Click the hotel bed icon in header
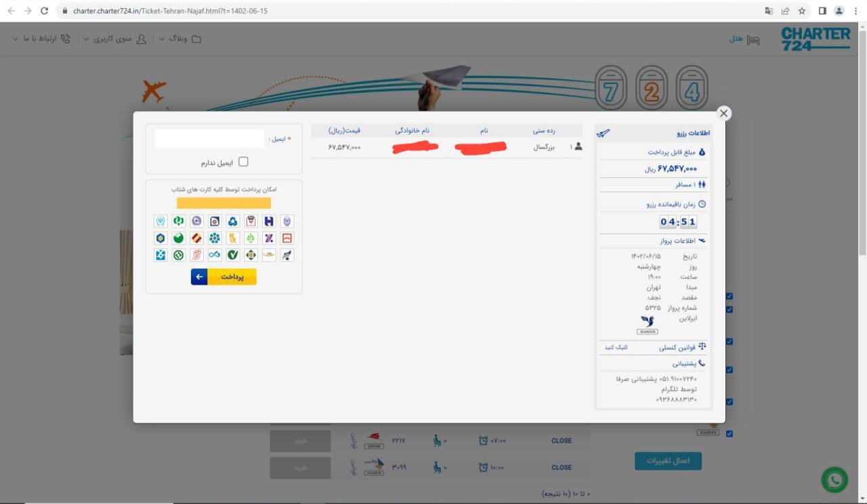This screenshot has height=504, width=867. [x=753, y=39]
